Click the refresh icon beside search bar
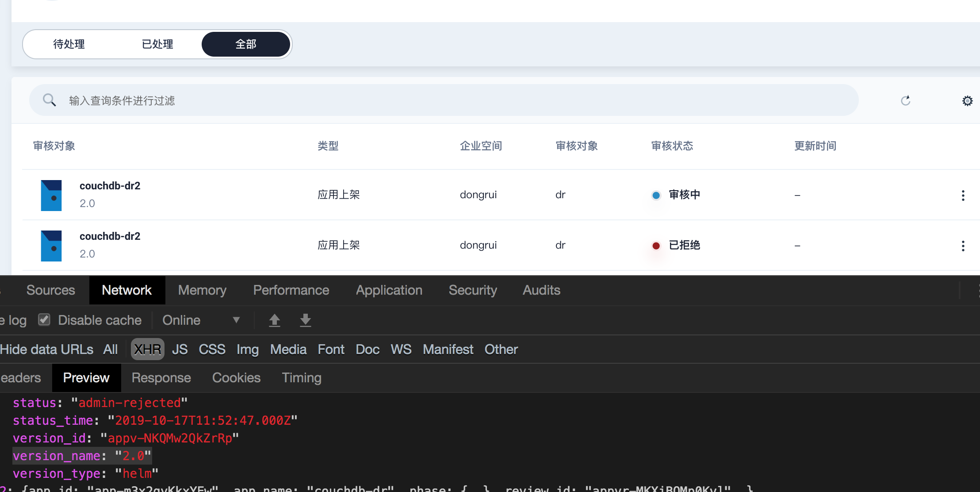 pyautogui.click(x=905, y=100)
